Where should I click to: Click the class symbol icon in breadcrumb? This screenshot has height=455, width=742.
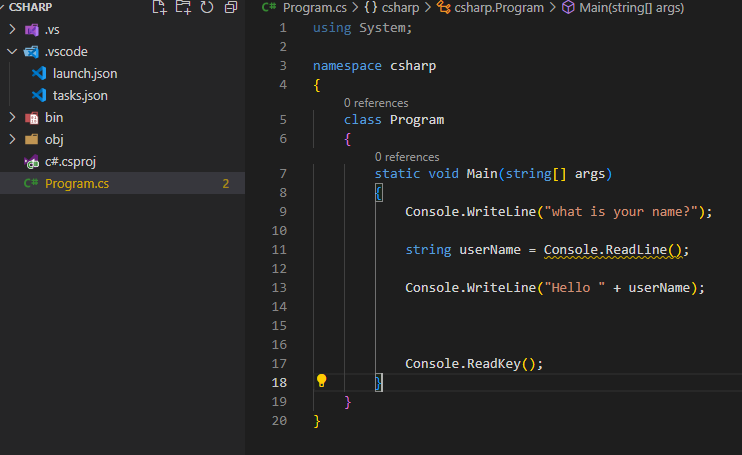pos(443,7)
